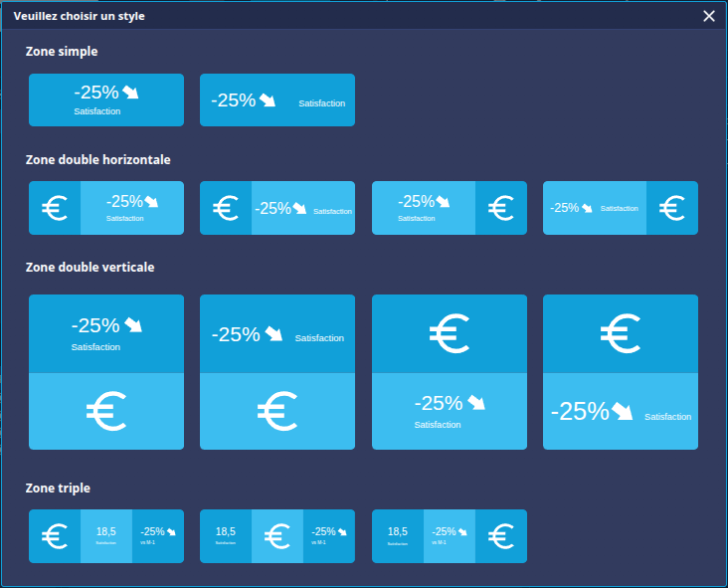This screenshot has height=588, width=728.
Task: Click the "Zone double horizontale" section heading
Action: [98, 159]
